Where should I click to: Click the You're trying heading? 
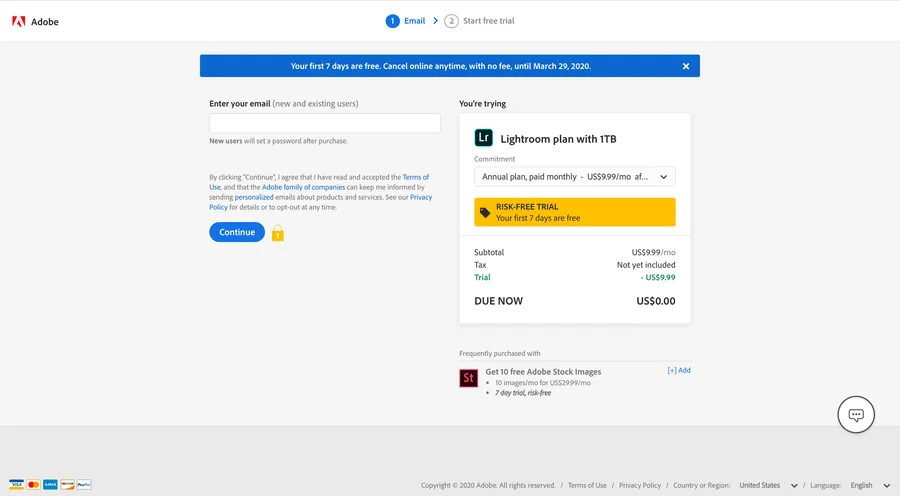(482, 103)
